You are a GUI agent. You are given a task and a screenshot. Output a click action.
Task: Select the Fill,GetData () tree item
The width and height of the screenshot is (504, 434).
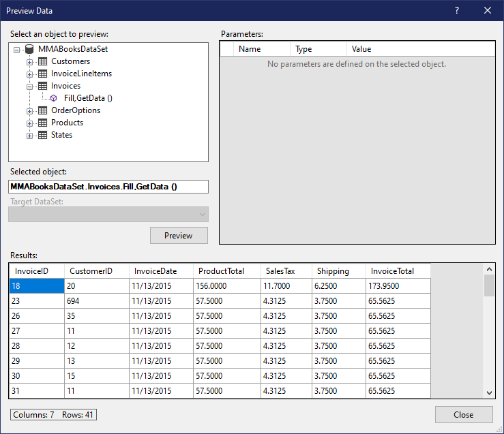coord(88,98)
